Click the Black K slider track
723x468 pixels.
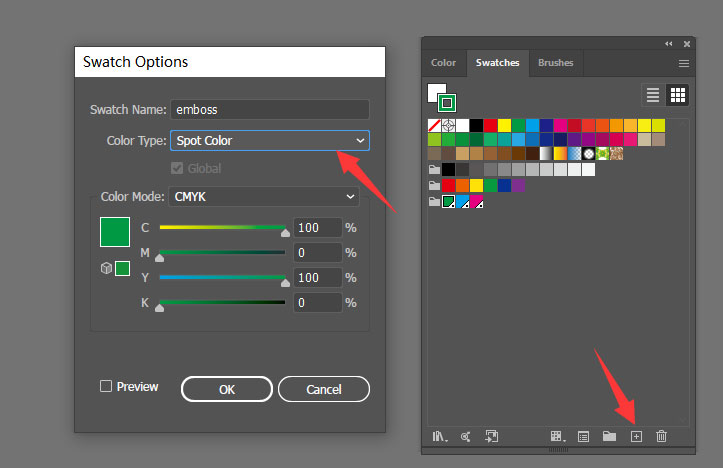pyautogui.click(x=222, y=302)
